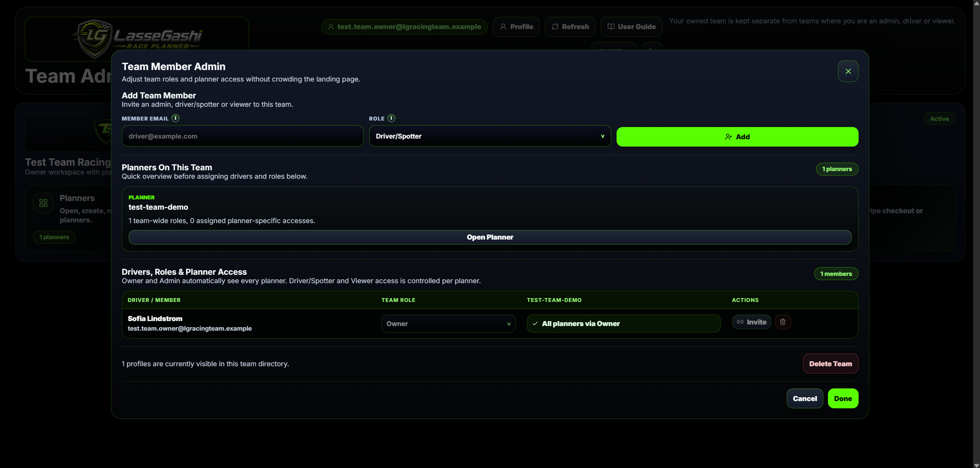The width and height of the screenshot is (980, 468).
Task: Click member name Sofia Lindstrom
Action: point(155,319)
